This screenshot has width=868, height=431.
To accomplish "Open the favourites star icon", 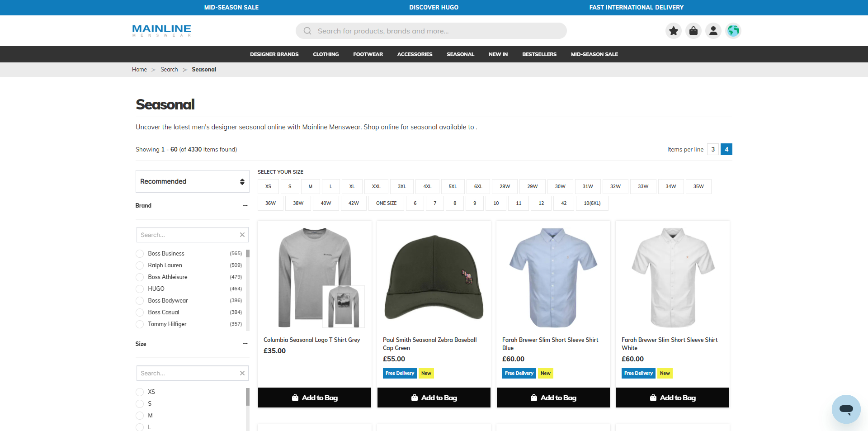I will [674, 31].
